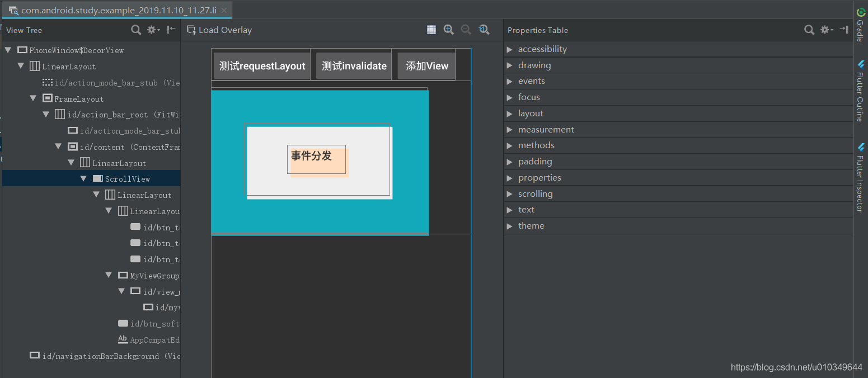Expand the measurement properties group
This screenshot has width=868, height=378.
pos(509,130)
